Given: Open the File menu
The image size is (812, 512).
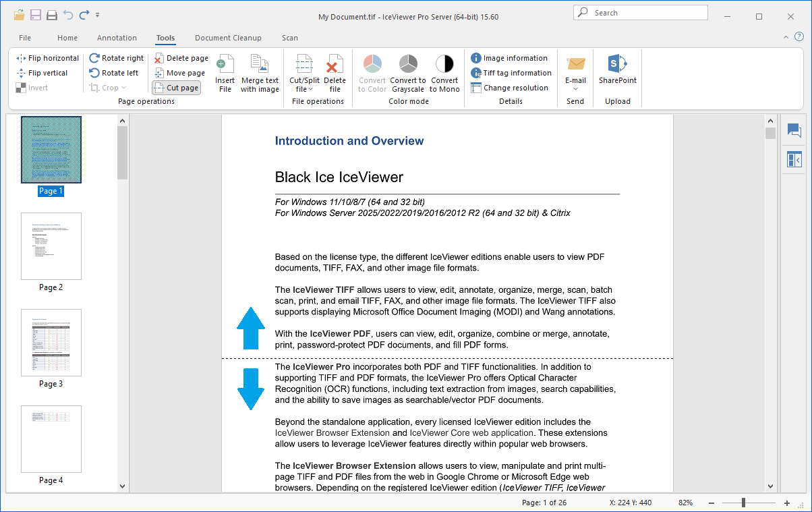Looking at the screenshot, I should [25, 38].
